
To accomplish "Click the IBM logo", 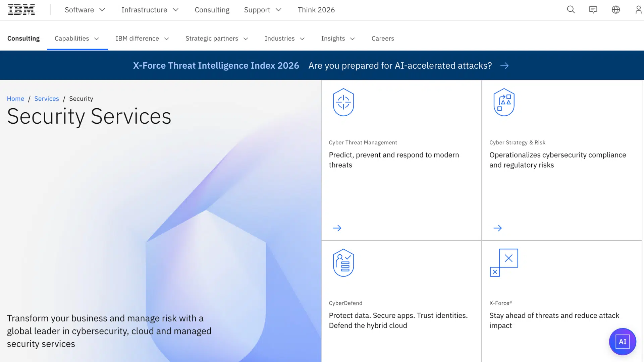I will pyautogui.click(x=21, y=10).
